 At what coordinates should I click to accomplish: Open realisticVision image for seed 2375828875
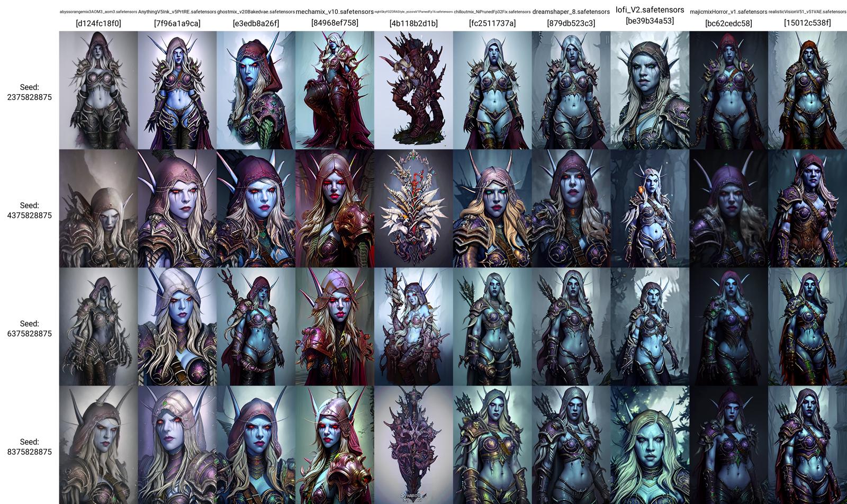807,90
